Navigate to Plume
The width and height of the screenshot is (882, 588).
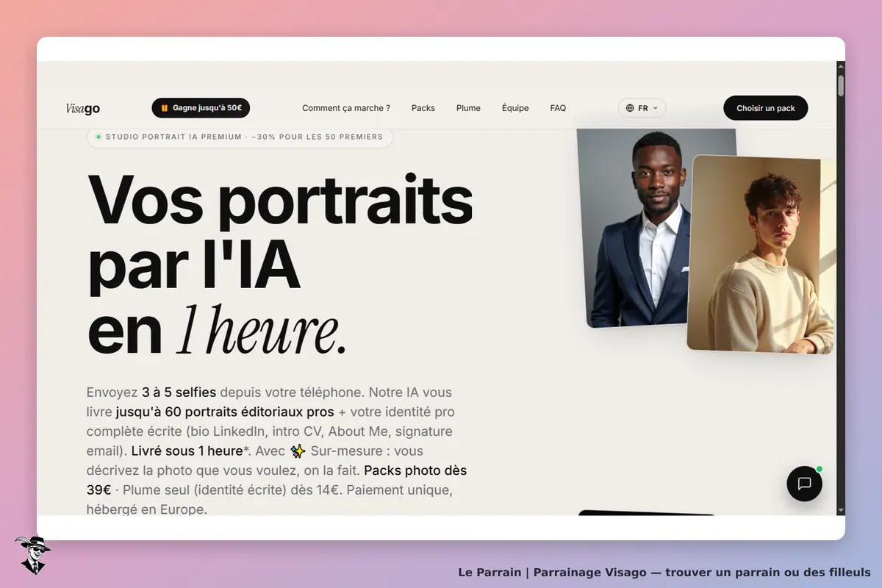tap(468, 108)
